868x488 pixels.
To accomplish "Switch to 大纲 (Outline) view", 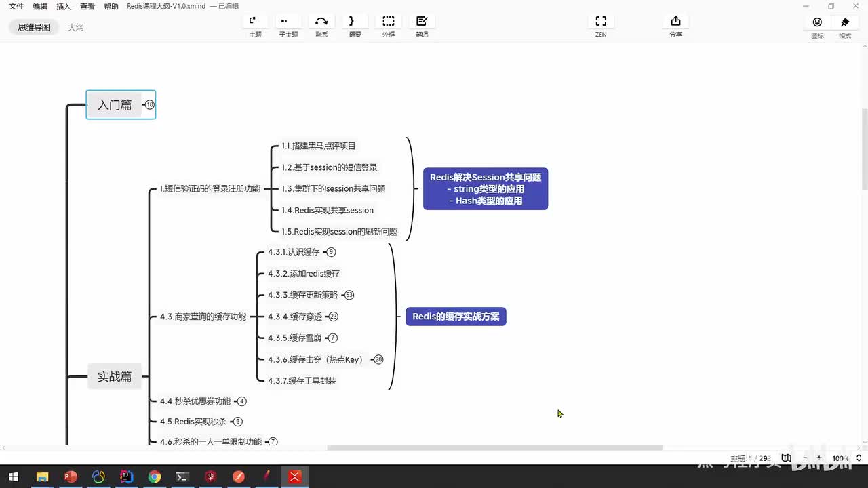I will point(76,27).
